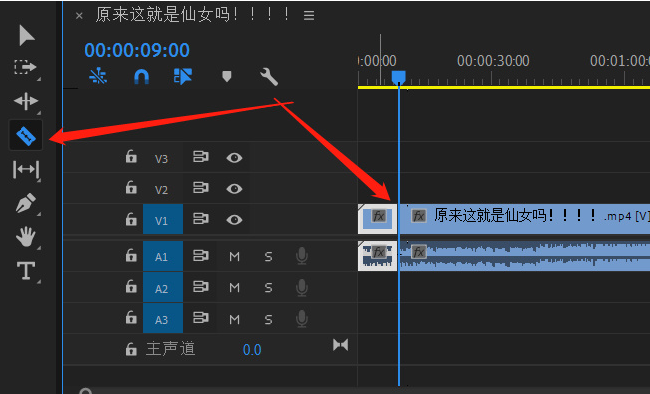Hide track V2 output eye
650x394 pixels.
click(x=234, y=189)
